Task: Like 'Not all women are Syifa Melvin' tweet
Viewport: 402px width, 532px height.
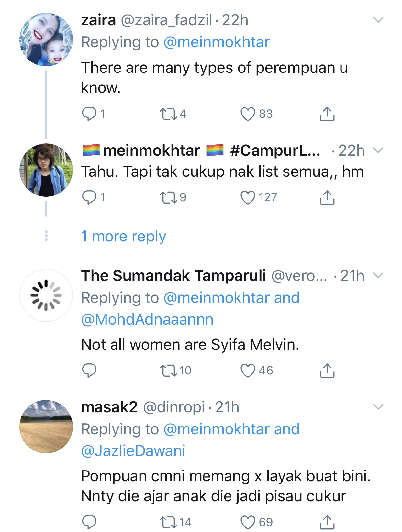Action: [248, 371]
